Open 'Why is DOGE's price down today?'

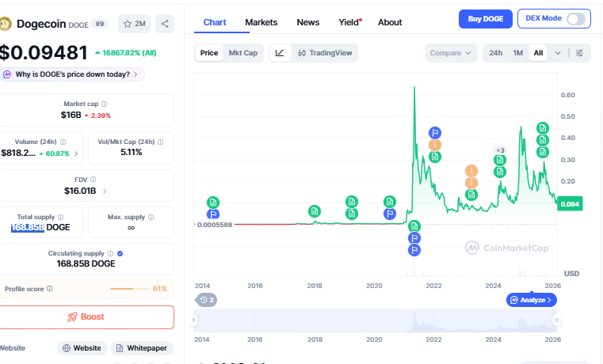click(73, 74)
